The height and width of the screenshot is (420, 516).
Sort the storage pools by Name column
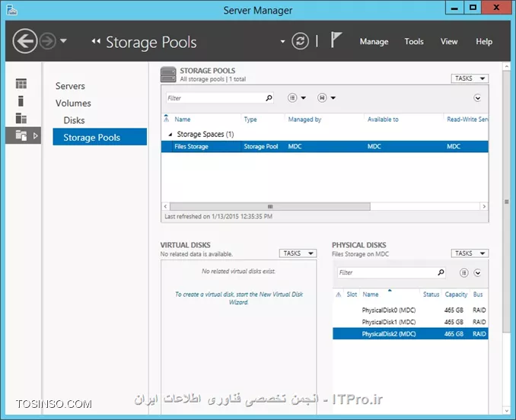(x=183, y=119)
